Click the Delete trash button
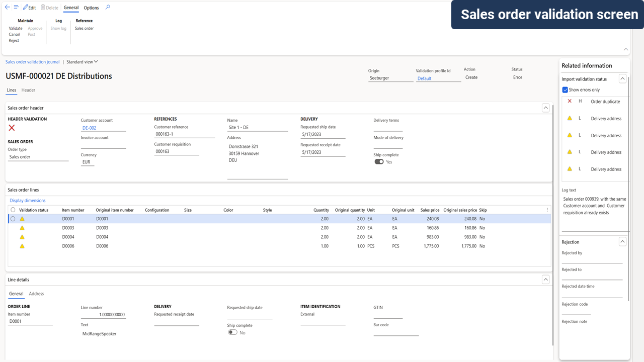The width and height of the screenshot is (644, 362). (x=49, y=8)
